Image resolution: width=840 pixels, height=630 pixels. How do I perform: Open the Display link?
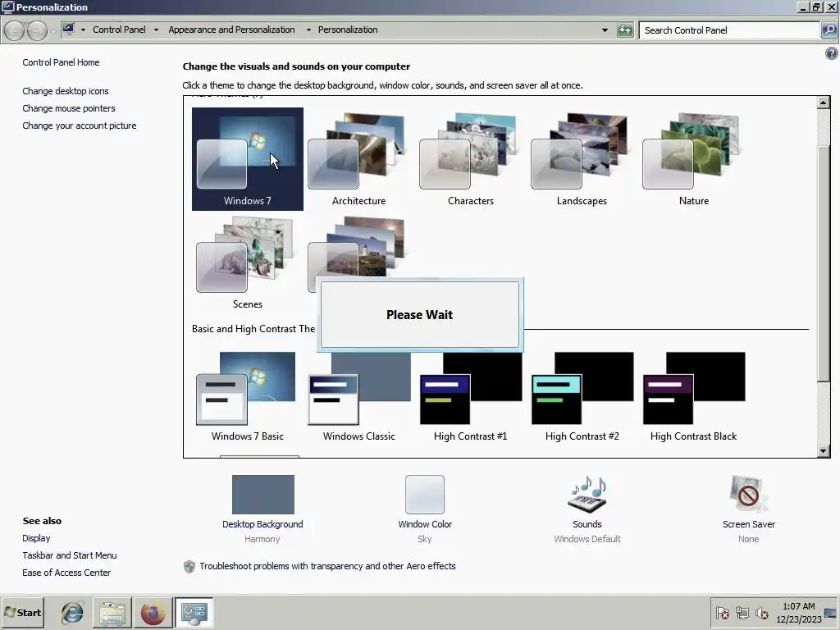[36, 538]
